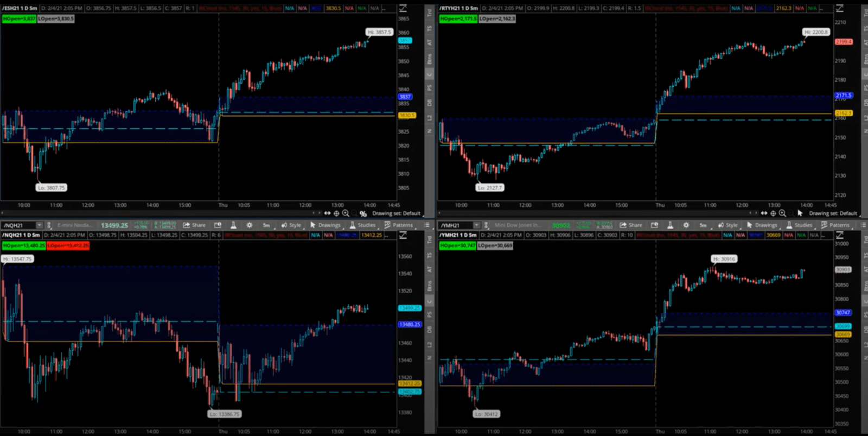
Task: Click the gear settings icon in NQH21 toolbar
Action: (x=250, y=225)
